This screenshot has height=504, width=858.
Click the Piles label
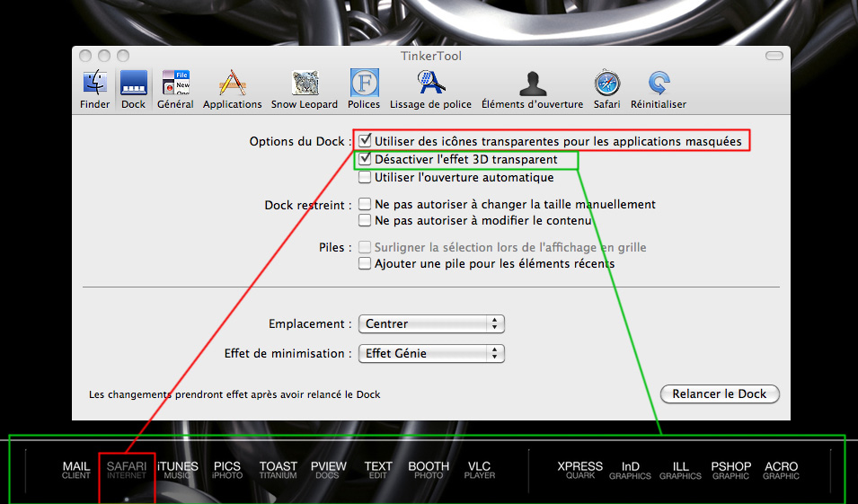click(x=335, y=247)
